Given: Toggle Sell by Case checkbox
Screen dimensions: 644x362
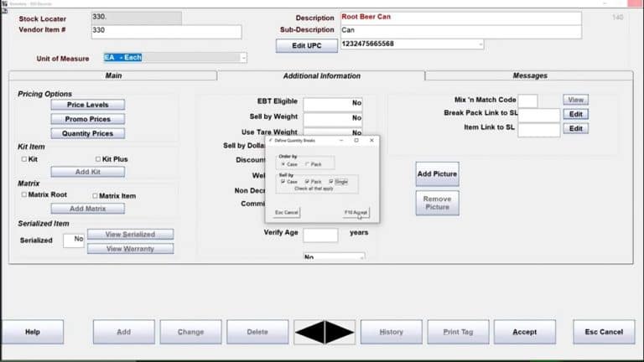Looking at the screenshot, I should [283, 182].
